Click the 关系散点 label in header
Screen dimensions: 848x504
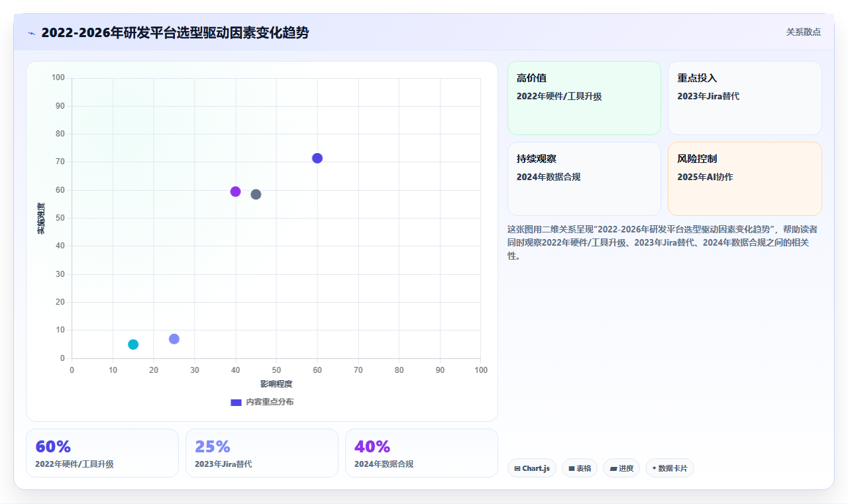point(804,32)
